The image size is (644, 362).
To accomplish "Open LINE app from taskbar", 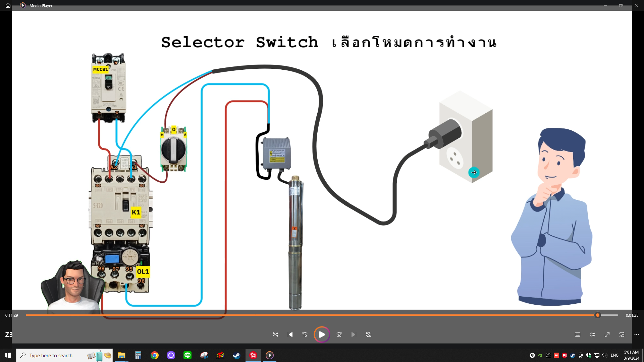I will coord(187,355).
